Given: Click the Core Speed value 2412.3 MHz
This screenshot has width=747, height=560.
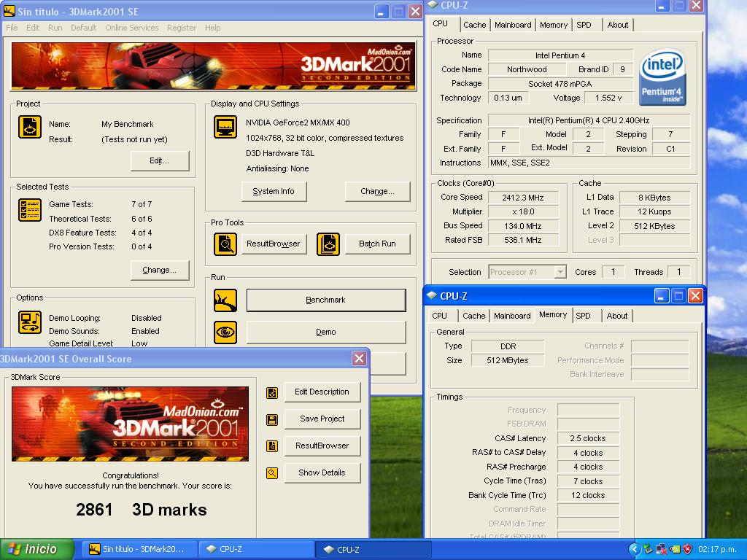Looking at the screenshot, I should coord(522,198).
